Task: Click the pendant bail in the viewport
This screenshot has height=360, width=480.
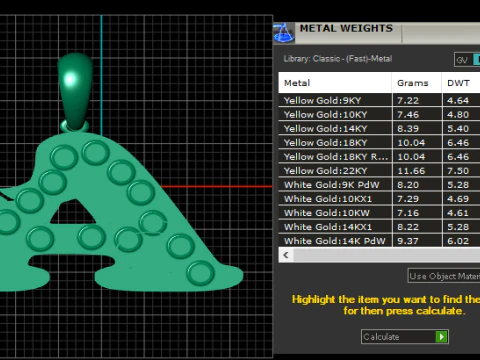Action: click(75, 92)
